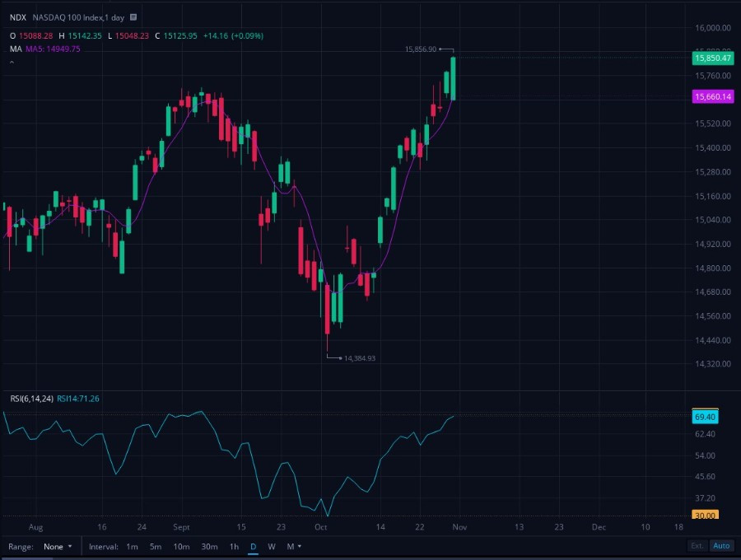The width and height of the screenshot is (741, 560).
Task: Select the 5m interval
Action: pos(156,546)
